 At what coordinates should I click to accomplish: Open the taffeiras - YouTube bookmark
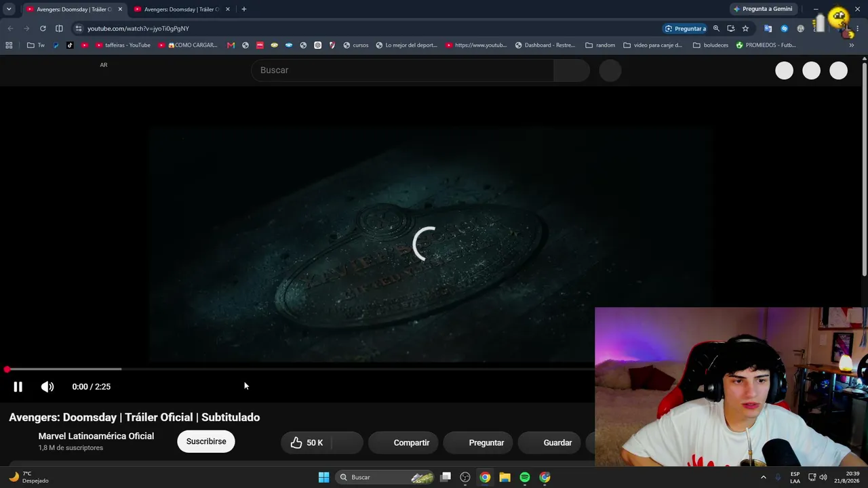point(123,45)
